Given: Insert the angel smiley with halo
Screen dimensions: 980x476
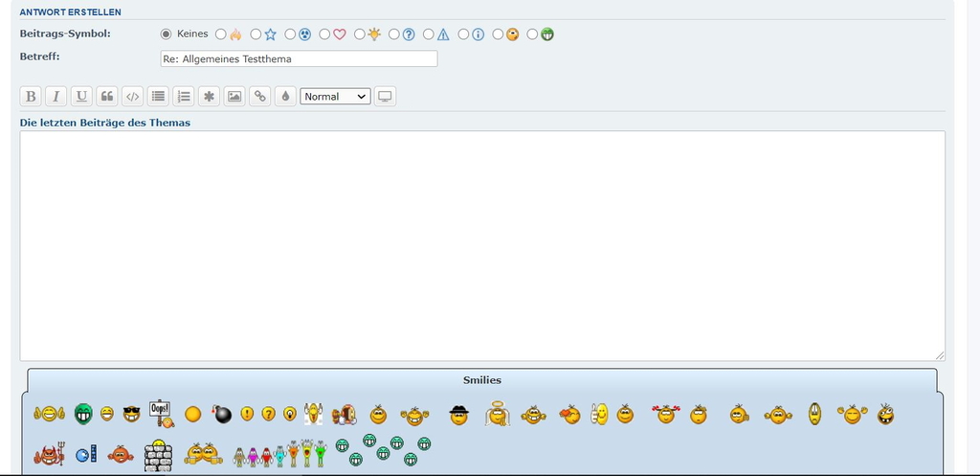Looking at the screenshot, I should [x=498, y=414].
